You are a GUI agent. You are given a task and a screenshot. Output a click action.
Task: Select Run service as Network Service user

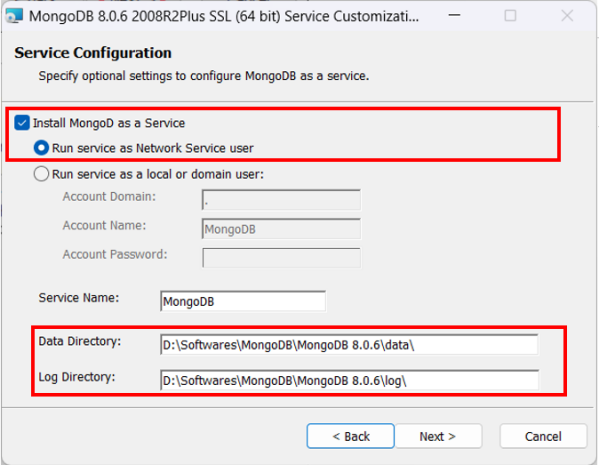tap(41, 148)
